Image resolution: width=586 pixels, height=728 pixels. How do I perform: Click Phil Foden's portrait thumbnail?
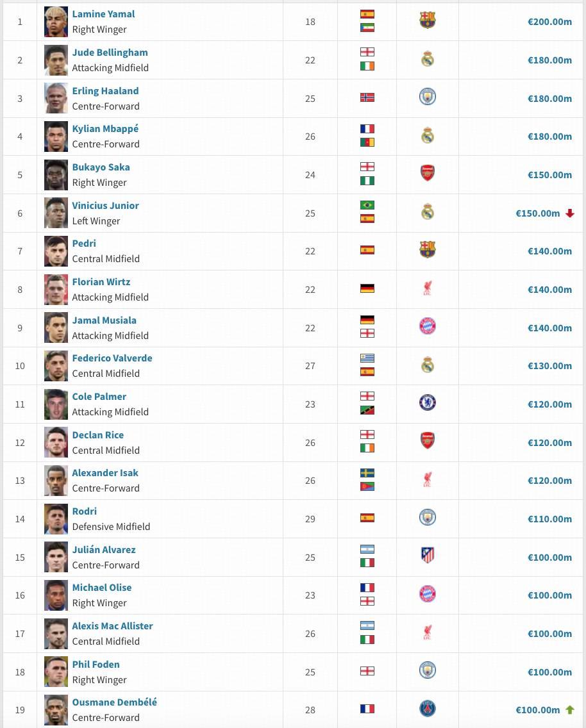(x=56, y=672)
